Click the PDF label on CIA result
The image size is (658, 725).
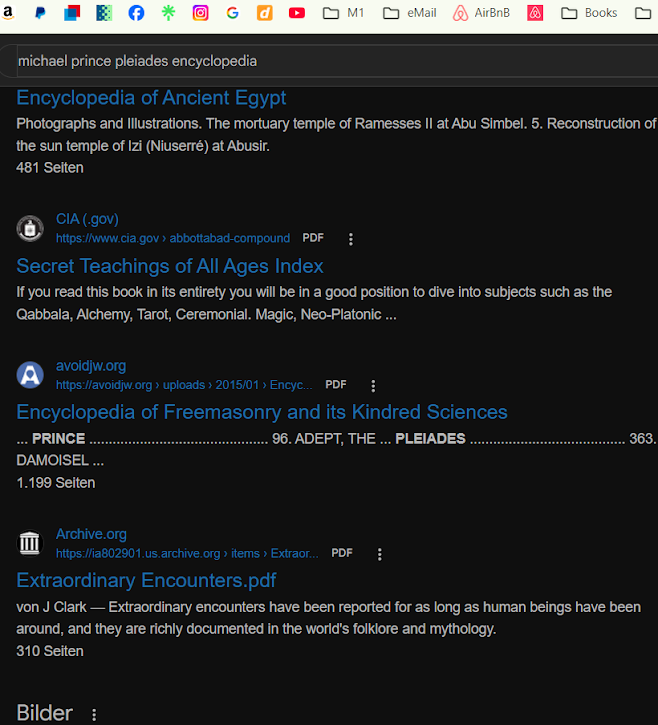pos(313,238)
